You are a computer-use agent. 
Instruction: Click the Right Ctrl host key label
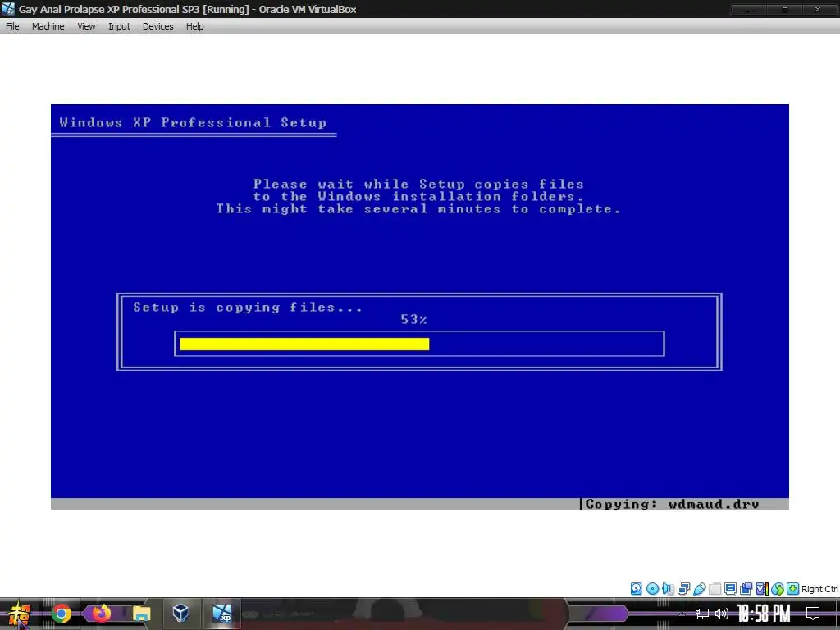(x=820, y=589)
